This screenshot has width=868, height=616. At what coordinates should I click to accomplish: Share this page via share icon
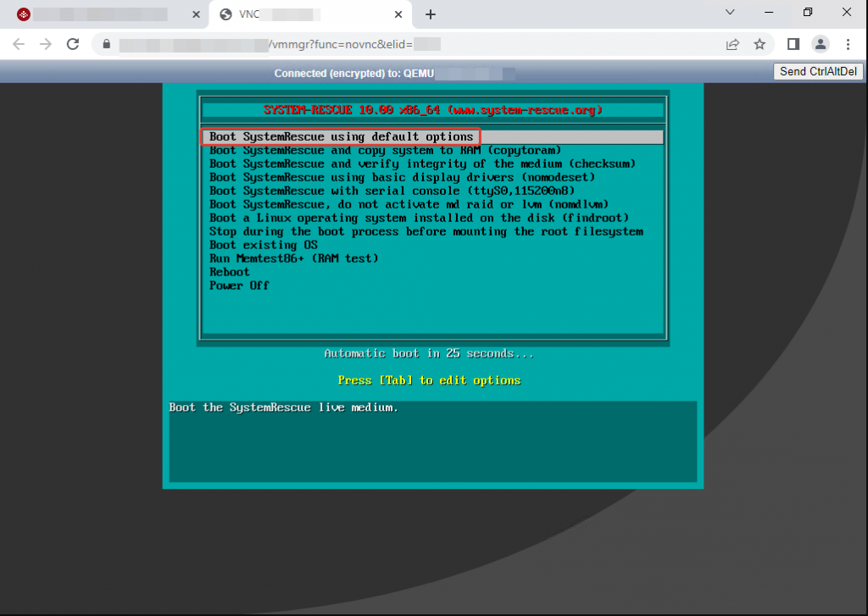coord(732,44)
